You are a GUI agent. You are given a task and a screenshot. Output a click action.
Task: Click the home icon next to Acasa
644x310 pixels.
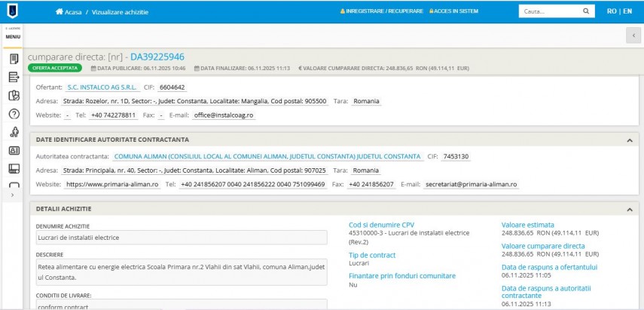(x=60, y=12)
